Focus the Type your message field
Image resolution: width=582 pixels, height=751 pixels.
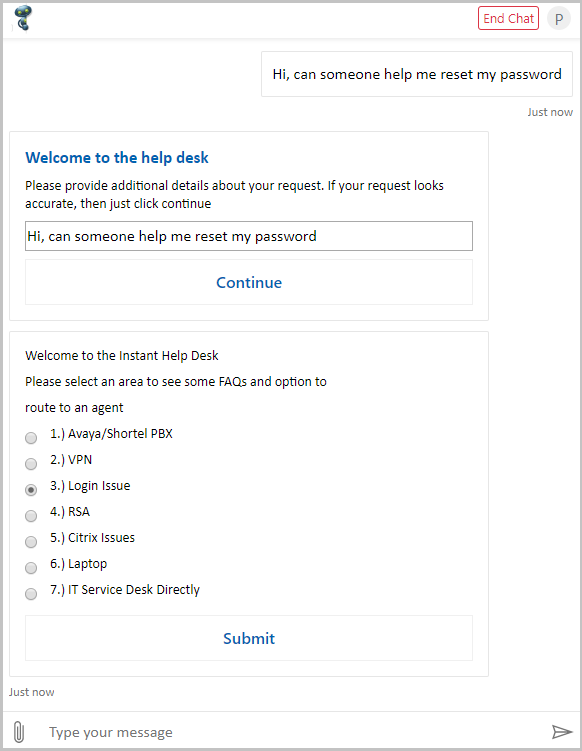click(x=287, y=732)
